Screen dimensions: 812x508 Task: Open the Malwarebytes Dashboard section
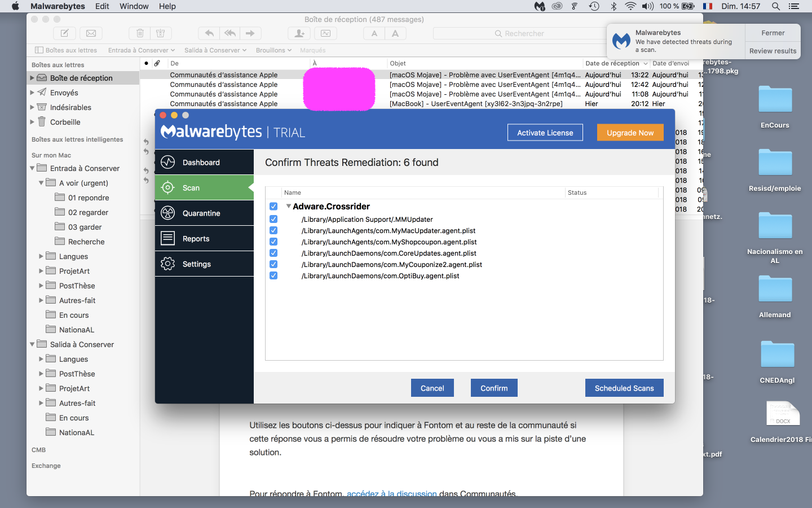coord(204,163)
